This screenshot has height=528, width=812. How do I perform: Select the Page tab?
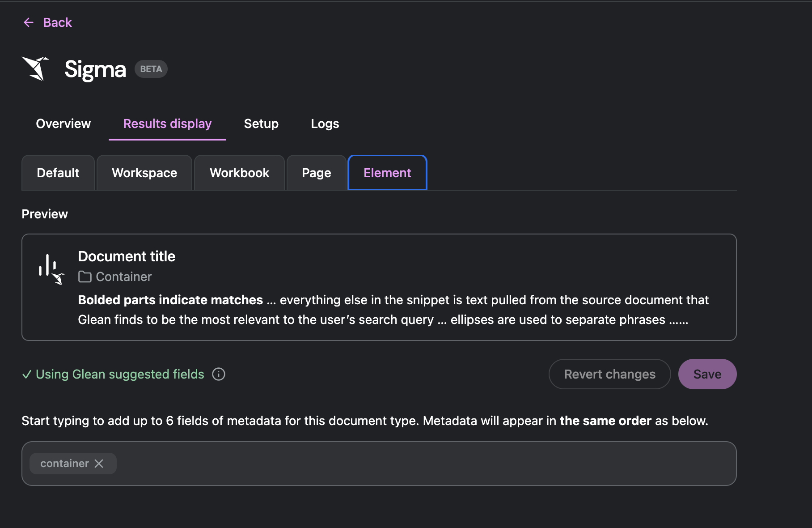coord(317,173)
